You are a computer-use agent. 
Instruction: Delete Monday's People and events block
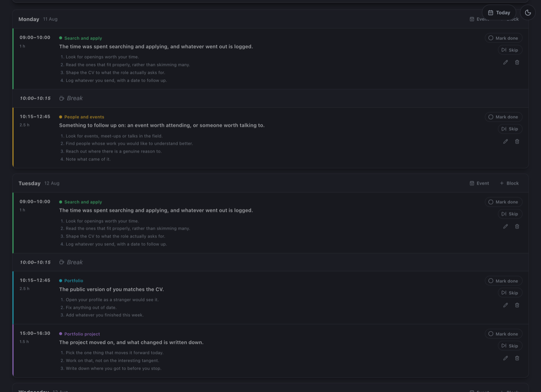[x=517, y=141]
